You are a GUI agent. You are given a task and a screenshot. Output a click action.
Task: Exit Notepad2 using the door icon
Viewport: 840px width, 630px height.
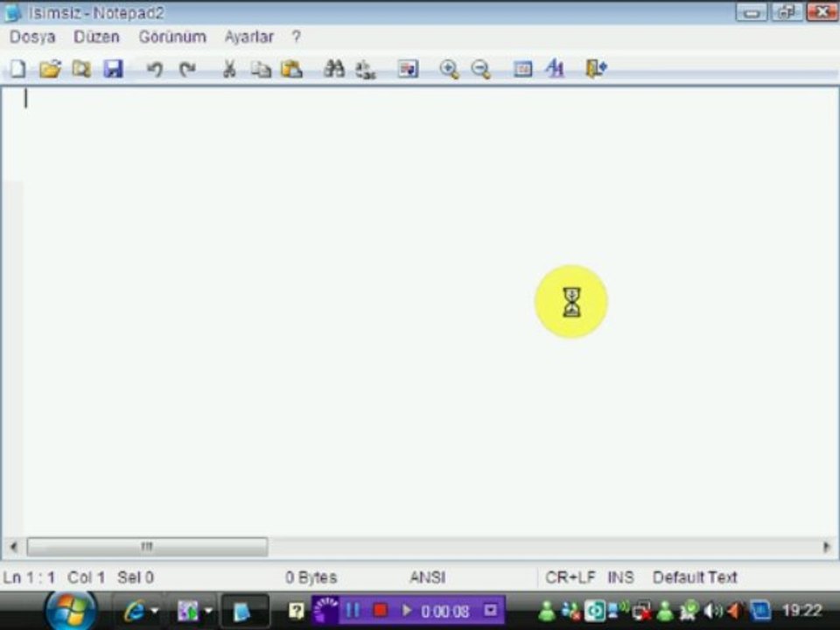point(596,68)
